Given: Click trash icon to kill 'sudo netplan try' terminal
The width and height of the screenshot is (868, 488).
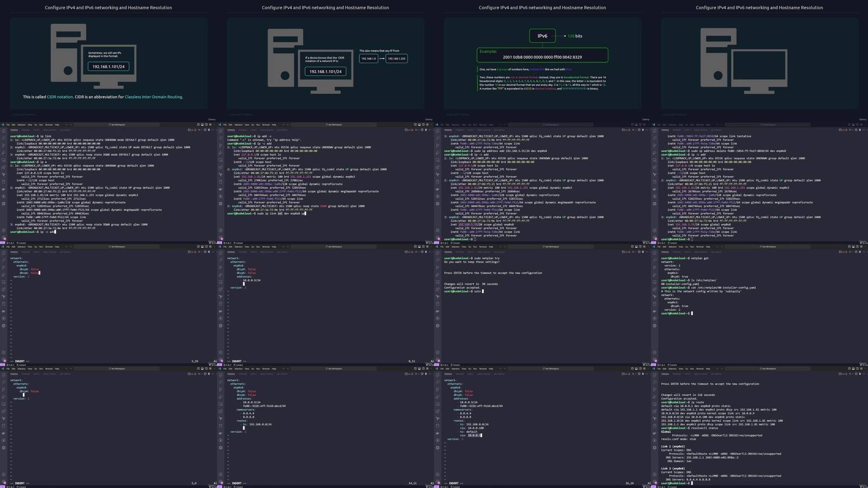Looking at the screenshot, I should [643, 252].
